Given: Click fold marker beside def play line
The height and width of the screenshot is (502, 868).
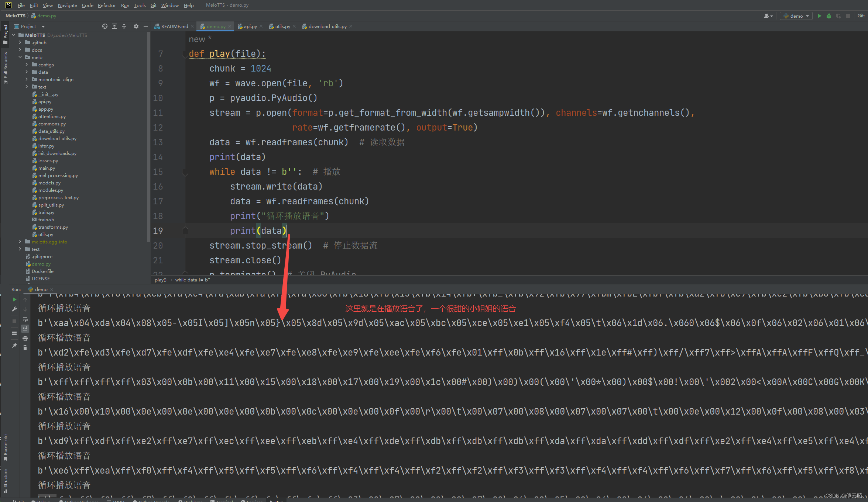Looking at the screenshot, I should [x=185, y=54].
